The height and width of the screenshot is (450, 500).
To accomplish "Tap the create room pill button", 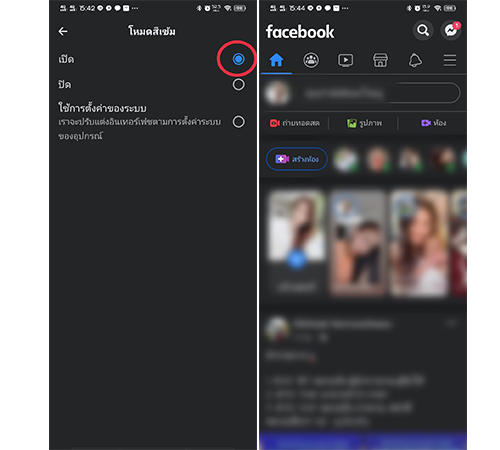I will click(x=297, y=159).
